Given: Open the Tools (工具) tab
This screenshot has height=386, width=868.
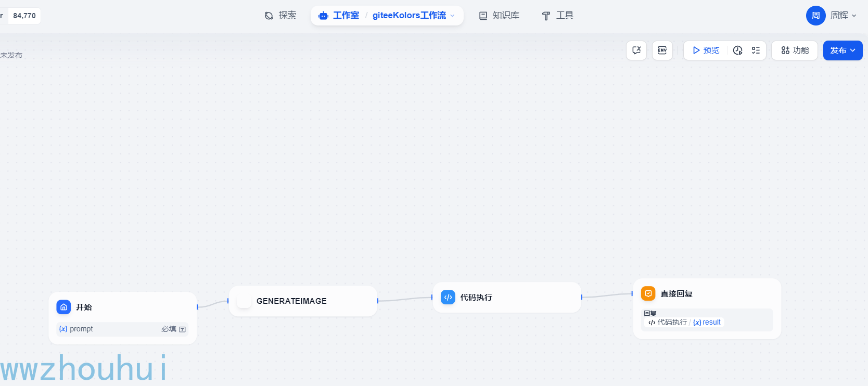Looking at the screenshot, I should point(557,16).
